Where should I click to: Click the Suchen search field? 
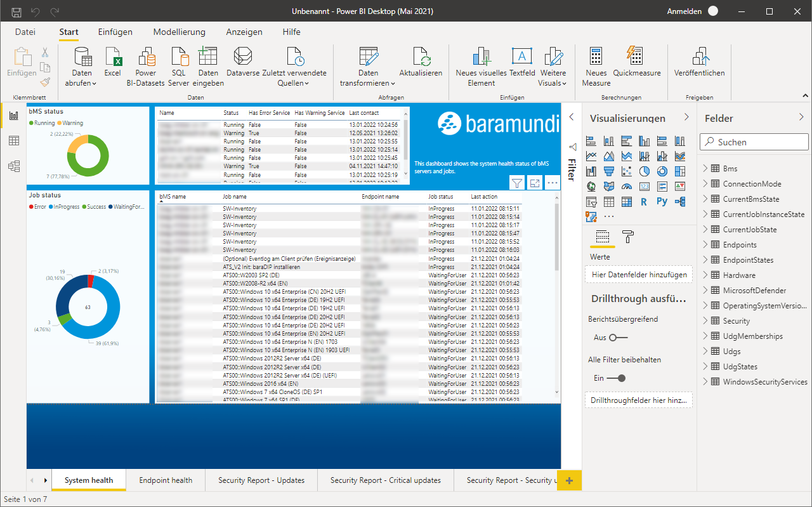tap(754, 142)
